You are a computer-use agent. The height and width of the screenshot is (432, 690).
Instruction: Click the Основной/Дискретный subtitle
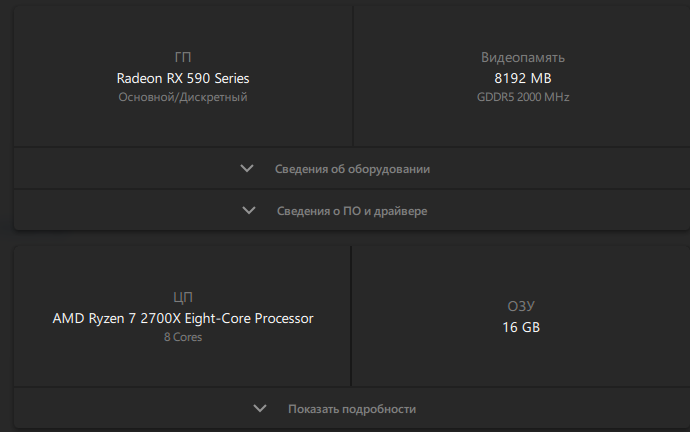click(183, 97)
